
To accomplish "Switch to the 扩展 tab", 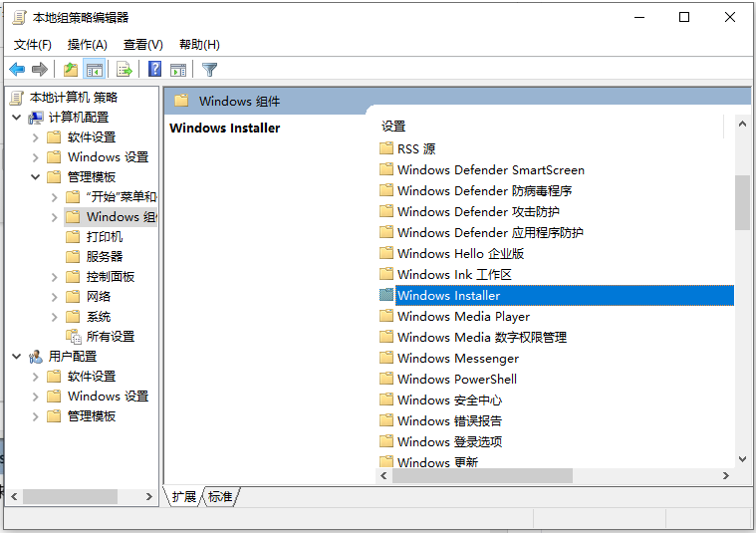I will click(x=184, y=496).
